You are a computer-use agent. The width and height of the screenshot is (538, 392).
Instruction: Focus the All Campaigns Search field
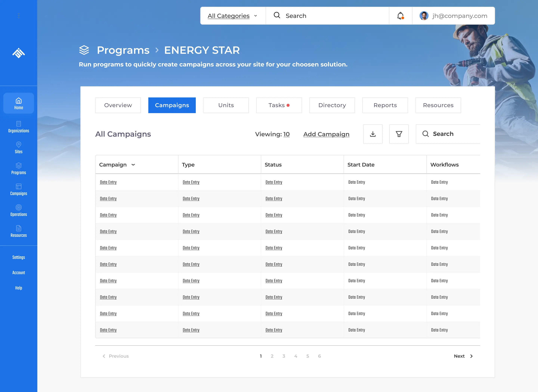click(x=448, y=134)
